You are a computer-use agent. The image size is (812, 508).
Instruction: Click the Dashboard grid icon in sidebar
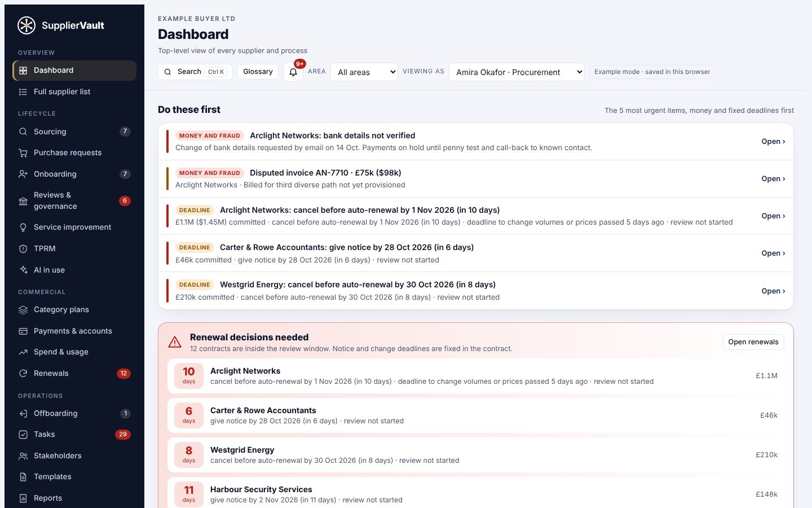pyautogui.click(x=23, y=71)
